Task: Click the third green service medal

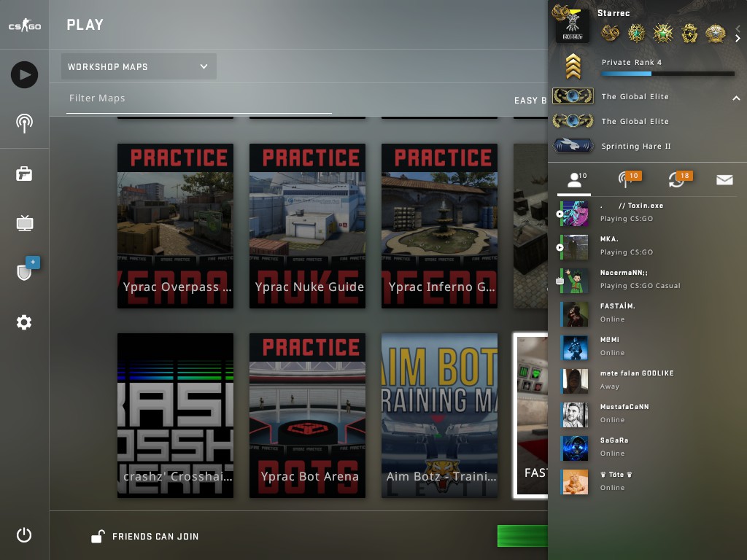Action: pos(662,33)
